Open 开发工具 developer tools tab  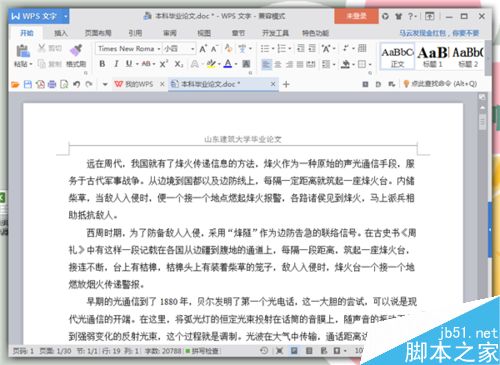[275, 33]
